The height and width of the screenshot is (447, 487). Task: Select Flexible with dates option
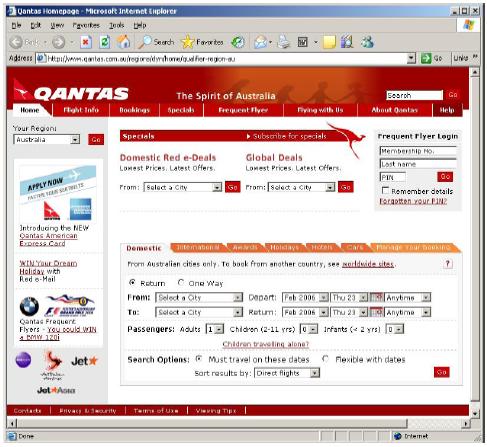coord(325,359)
